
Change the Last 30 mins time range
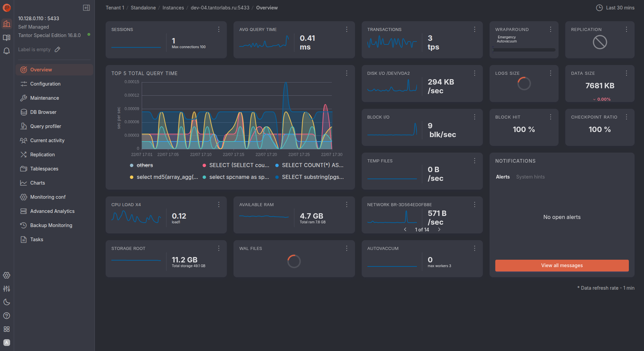click(x=615, y=8)
